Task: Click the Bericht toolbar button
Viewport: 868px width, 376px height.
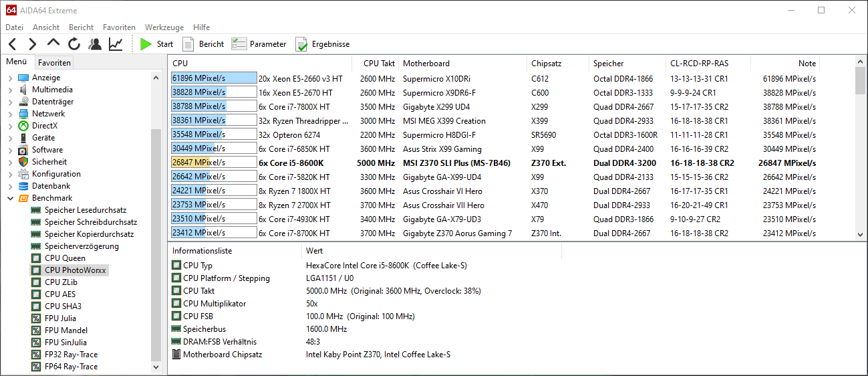Action: [x=202, y=44]
